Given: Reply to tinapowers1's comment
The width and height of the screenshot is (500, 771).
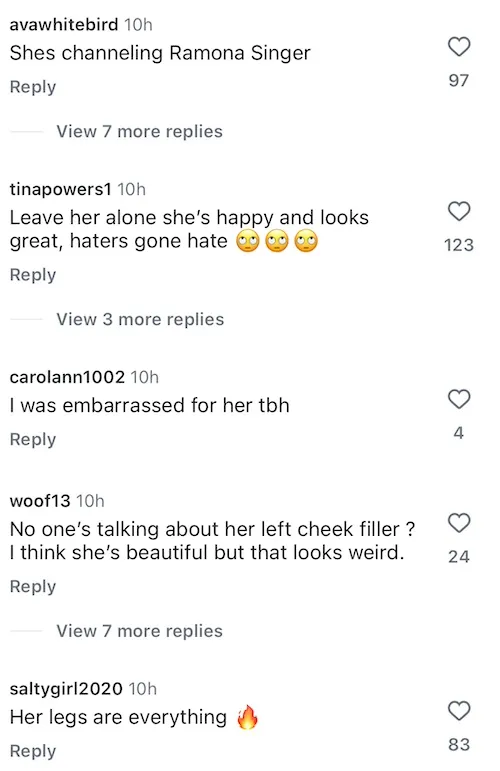Looking at the screenshot, I should click(33, 275).
